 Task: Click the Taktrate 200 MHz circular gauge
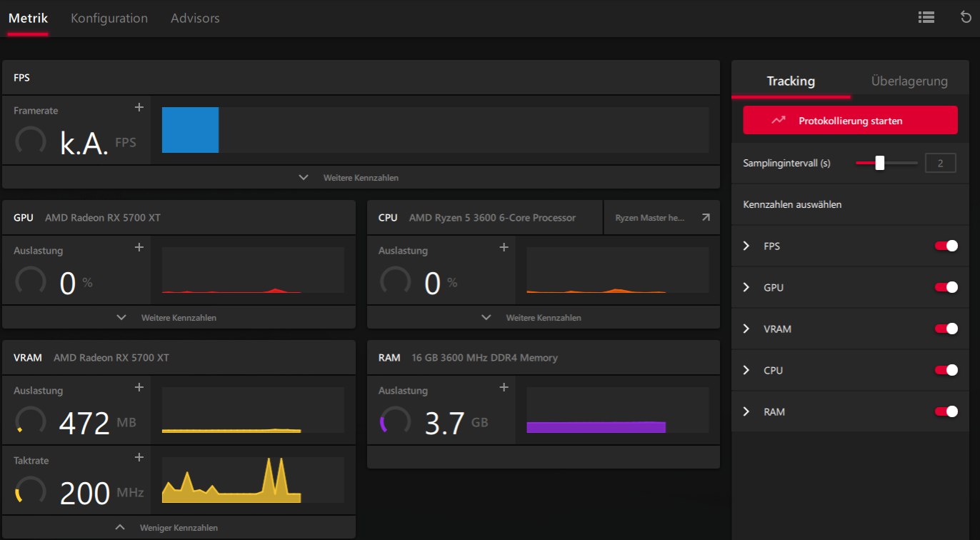coord(31,492)
